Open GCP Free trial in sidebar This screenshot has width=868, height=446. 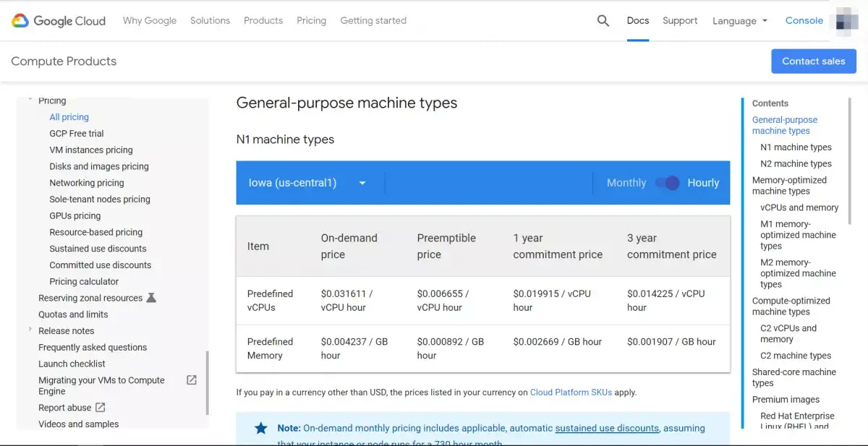pos(77,134)
